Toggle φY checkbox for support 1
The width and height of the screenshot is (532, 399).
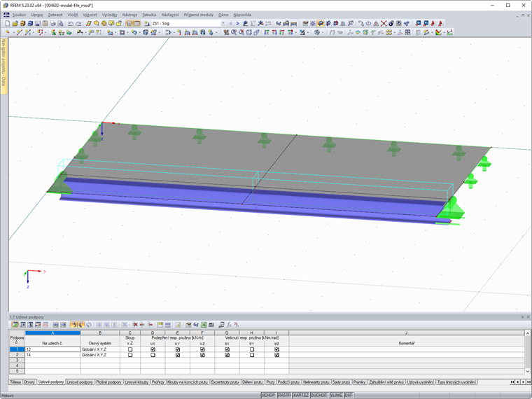pos(252,349)
